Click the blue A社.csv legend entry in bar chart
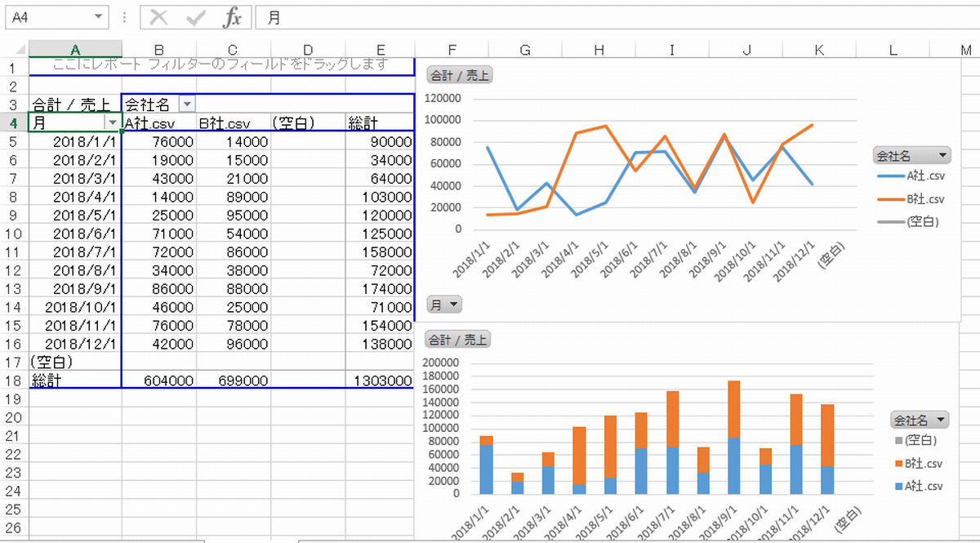Screen dimensions: 980x543 click(917, 487)
